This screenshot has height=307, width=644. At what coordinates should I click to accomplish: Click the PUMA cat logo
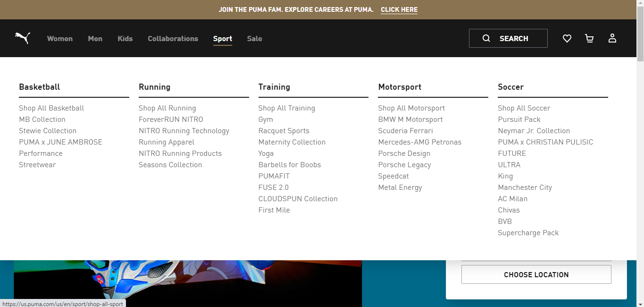pos(22,38)
